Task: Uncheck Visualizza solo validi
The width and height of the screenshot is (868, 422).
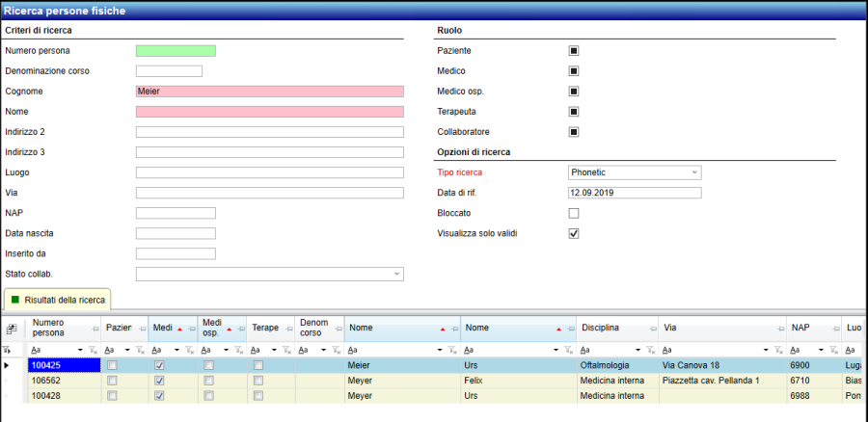Action: (573, 233)
